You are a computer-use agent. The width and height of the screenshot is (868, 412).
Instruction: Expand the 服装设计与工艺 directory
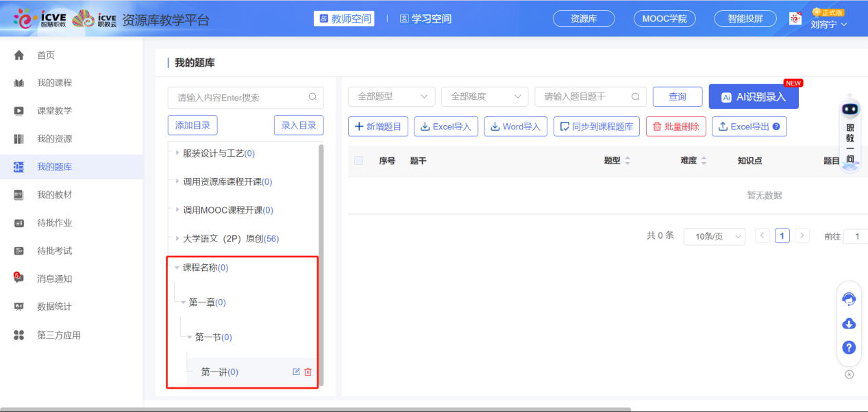pyautogui.click(x=177, y=153)
